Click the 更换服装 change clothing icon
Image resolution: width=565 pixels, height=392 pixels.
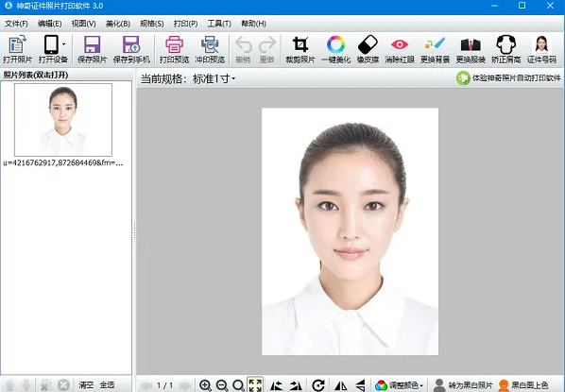[471, 49]
